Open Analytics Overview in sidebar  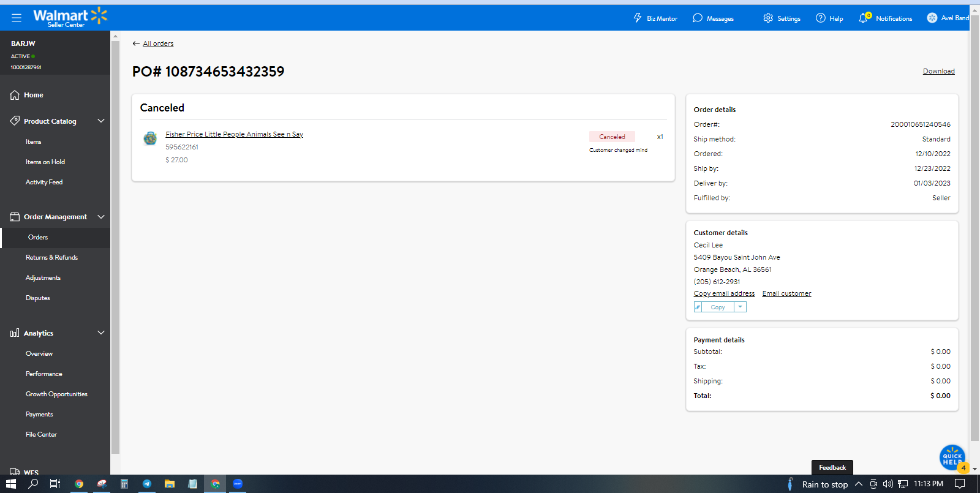(39, 353)
